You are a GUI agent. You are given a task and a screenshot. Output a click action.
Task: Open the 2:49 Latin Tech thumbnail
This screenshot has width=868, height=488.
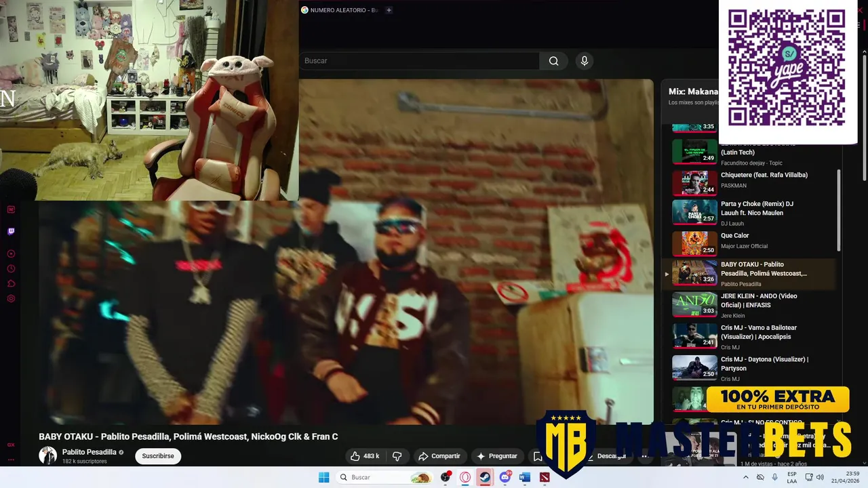(694, 152)
